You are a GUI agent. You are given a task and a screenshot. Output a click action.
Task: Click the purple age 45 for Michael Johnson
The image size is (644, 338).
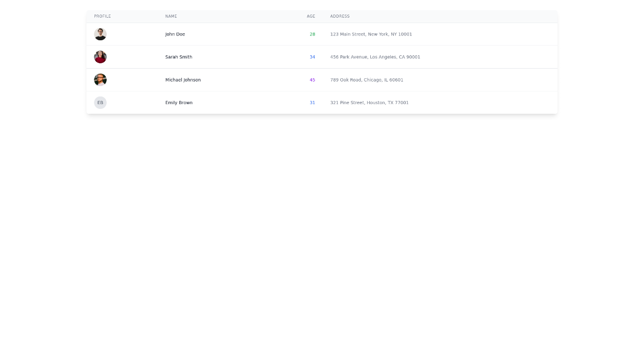click(x=312, y=79)
